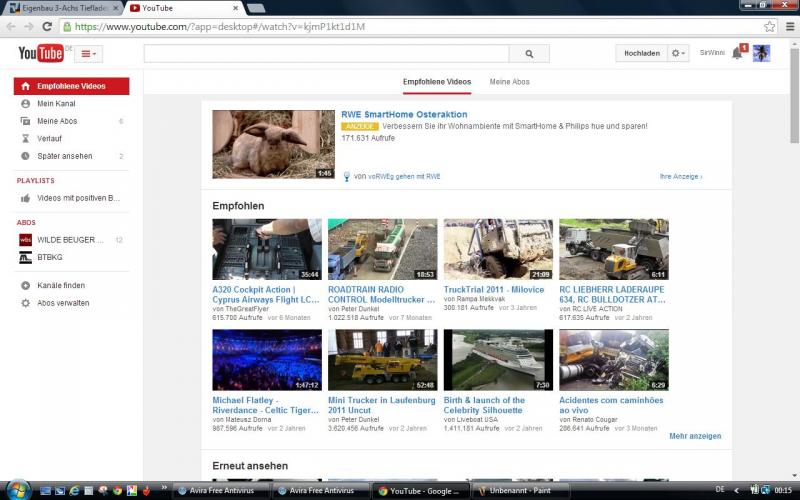Viewport: 800px width, 500px height.
Task: Open Mini Trucker in Laufenburg thumbnail
Action: point(383,360)
